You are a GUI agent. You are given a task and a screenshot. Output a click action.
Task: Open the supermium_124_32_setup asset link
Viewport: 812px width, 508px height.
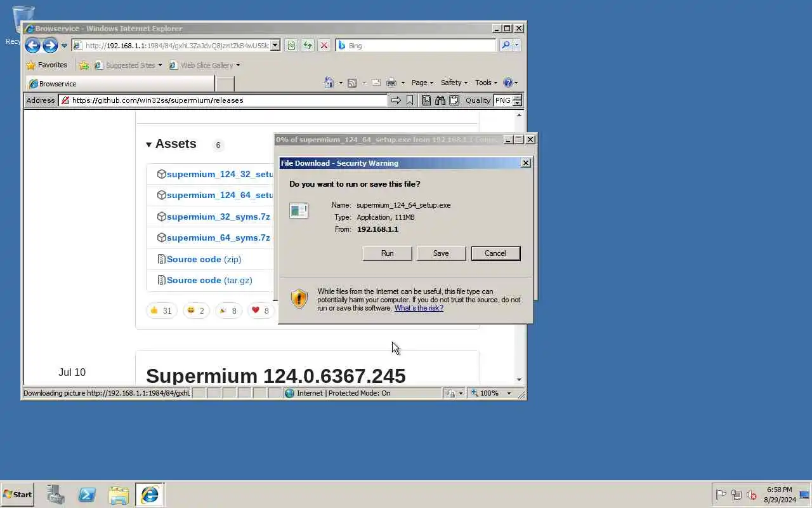click(220, 174)
